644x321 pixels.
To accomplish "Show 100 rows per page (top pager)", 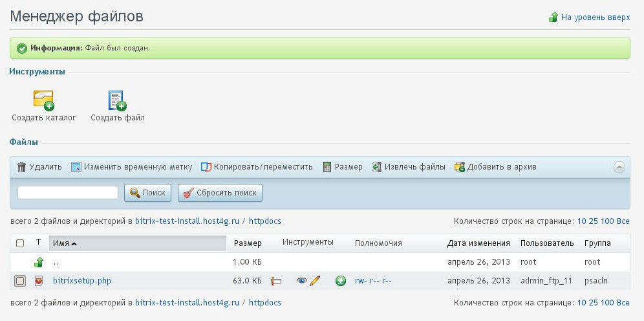I will pos(607,221).
